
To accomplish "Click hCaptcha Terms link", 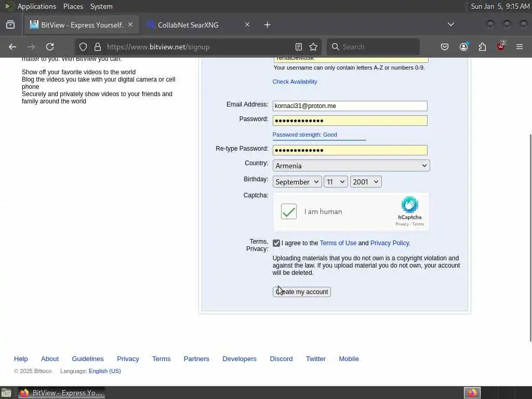I will click(x=418, y=224).
